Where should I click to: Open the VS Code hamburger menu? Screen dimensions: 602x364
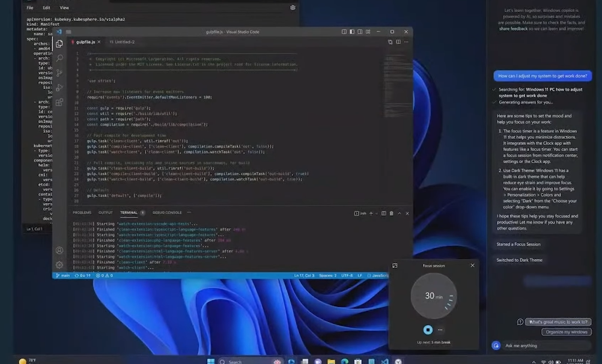(x=68, y=32)
